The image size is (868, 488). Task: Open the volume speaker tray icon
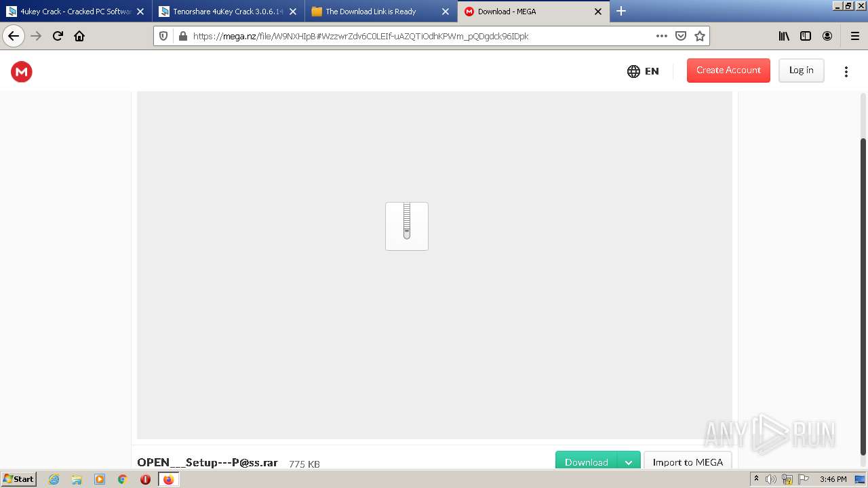coord(771,479)
